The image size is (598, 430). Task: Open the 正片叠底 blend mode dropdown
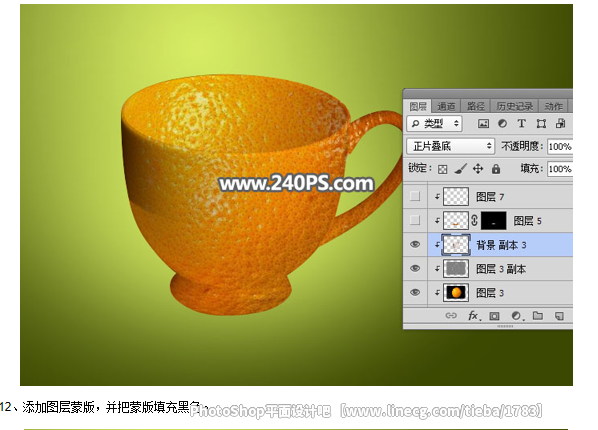click(x=450, y=146)
